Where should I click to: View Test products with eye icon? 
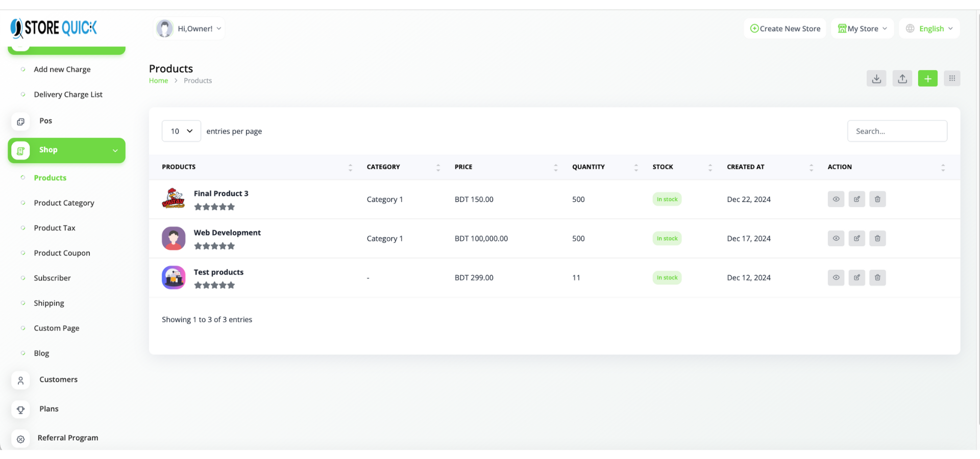click(836, 278)
